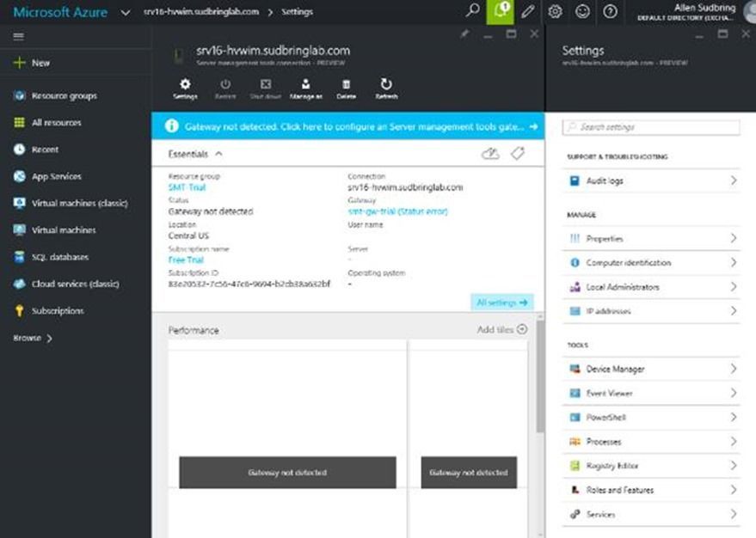
Task: Open Audit logs in Settings
Action: click(x=651, y=180)
